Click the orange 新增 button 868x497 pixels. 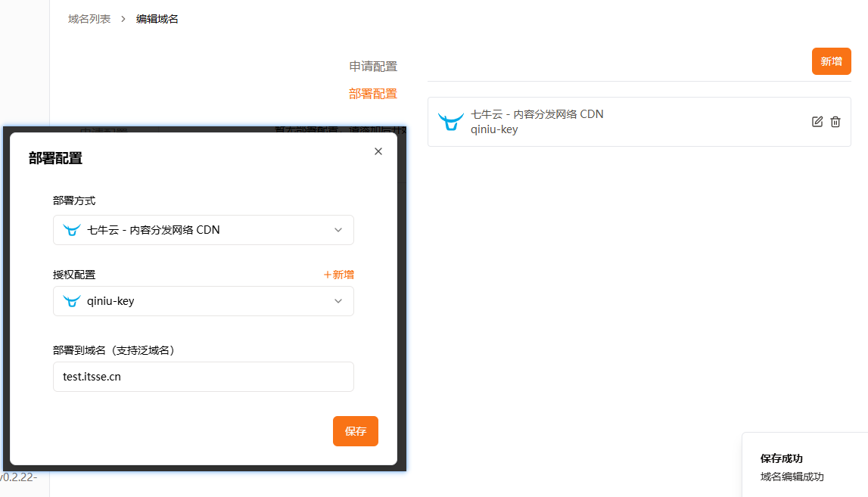coord(831,61)
